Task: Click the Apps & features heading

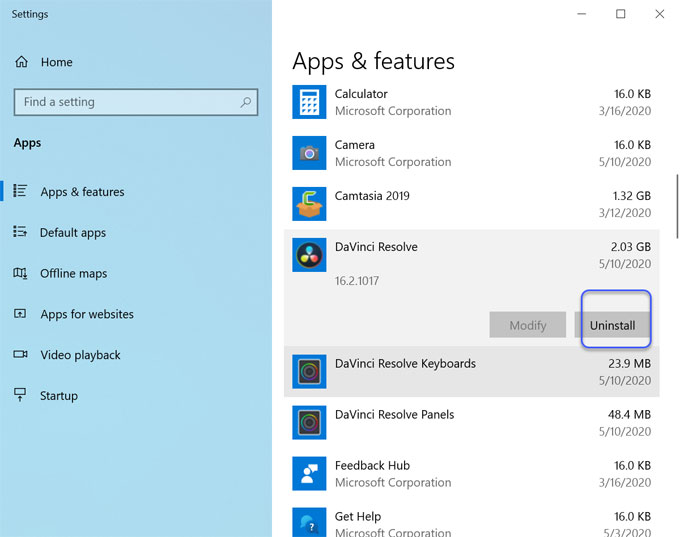Action: [x=373, y=61]
